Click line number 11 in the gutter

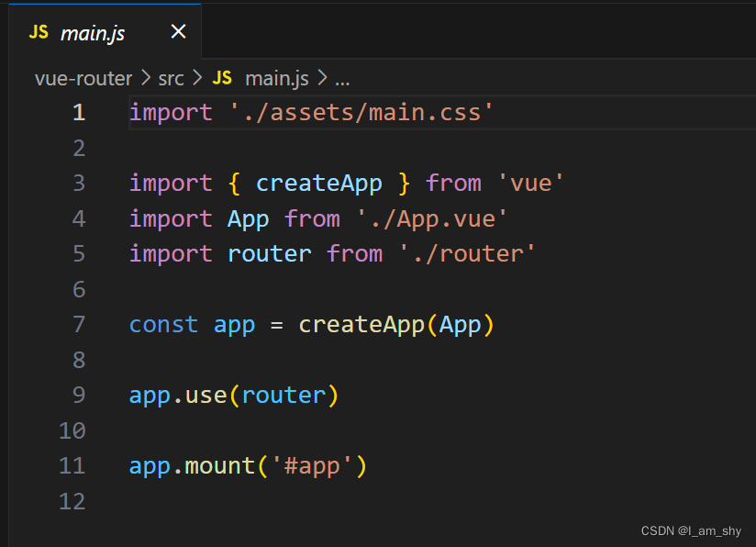[72, 466]
